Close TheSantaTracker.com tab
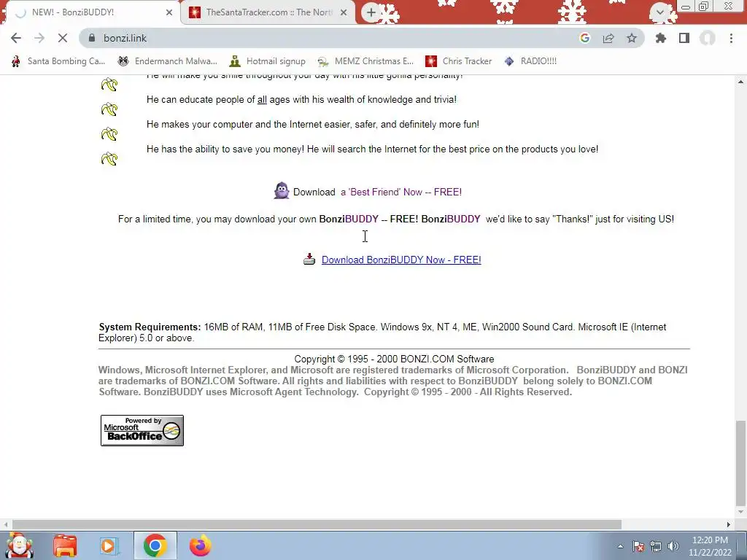The image size is (747, 560). (x=344, y=12)
